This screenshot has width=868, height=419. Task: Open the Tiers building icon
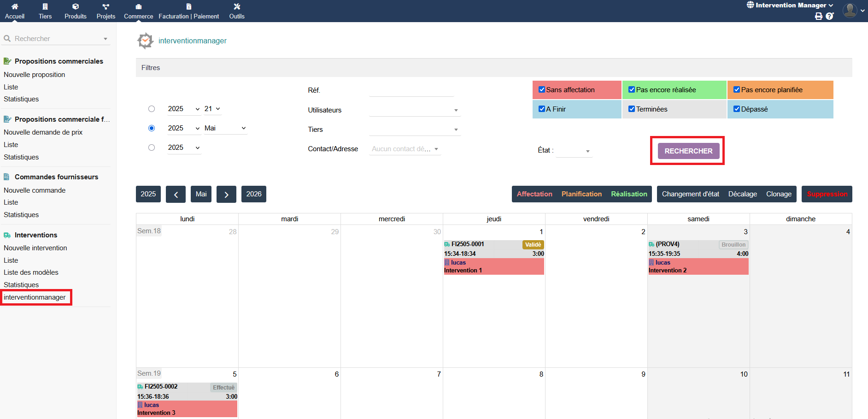coord(45,7)
